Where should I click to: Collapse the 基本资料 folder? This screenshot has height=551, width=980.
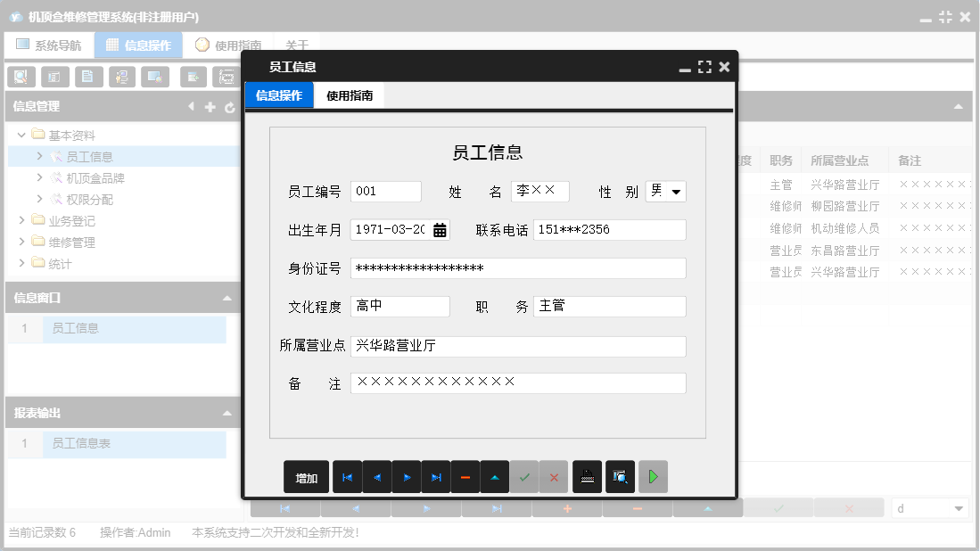pos(21,136)
